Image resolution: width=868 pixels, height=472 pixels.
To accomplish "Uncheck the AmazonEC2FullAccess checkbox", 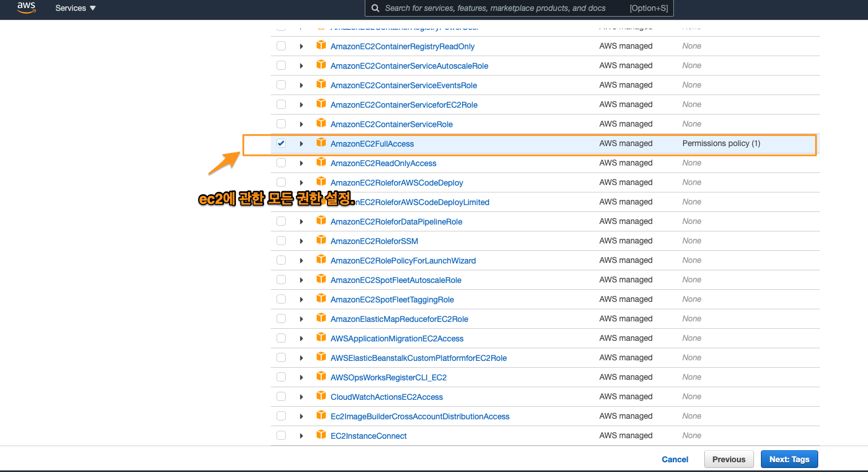I will tap(281, 143).
